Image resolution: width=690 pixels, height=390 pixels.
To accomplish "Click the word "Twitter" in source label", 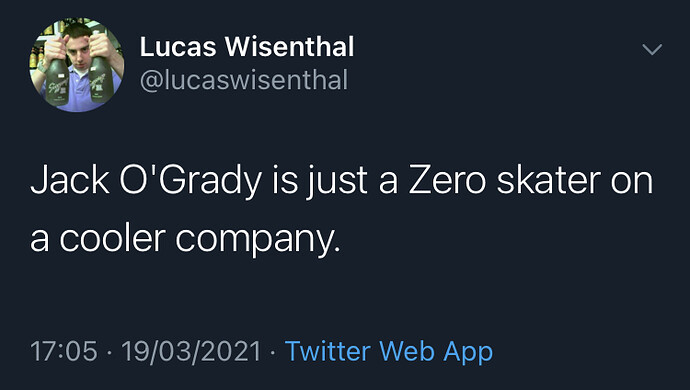I will (328, 351).
